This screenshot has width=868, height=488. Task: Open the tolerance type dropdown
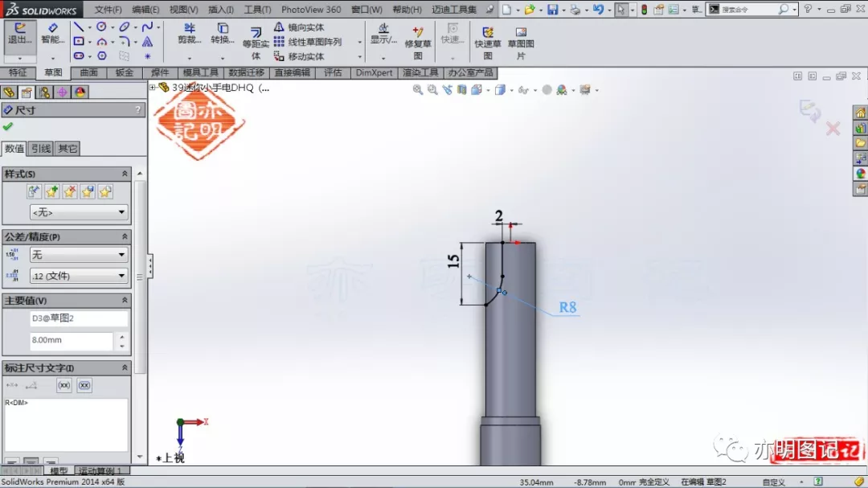(78, 255)
